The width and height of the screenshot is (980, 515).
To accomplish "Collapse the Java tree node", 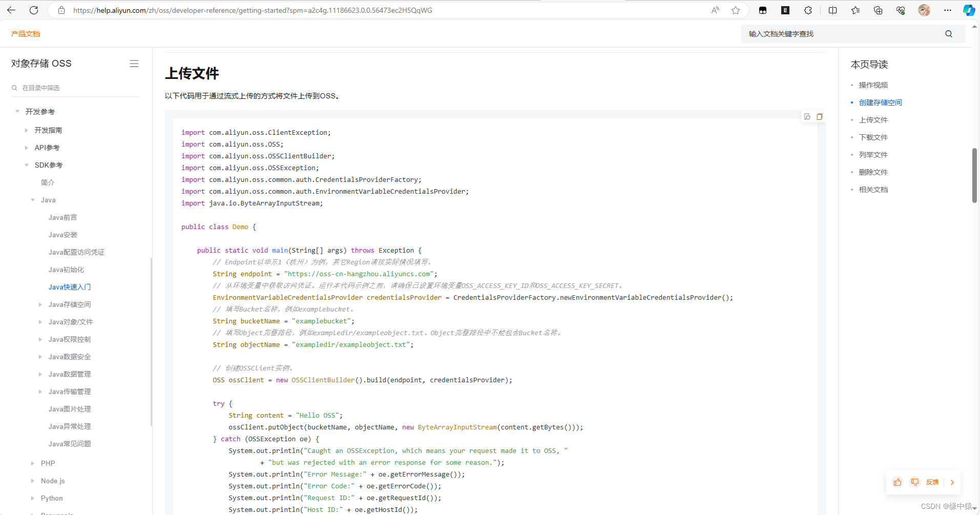I will click(x=33, y=200).
